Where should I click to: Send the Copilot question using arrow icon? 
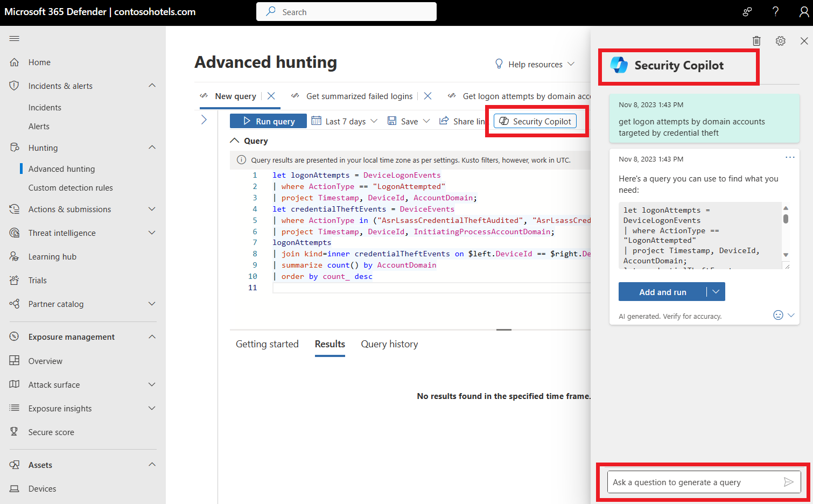click(x=789, y=482)
